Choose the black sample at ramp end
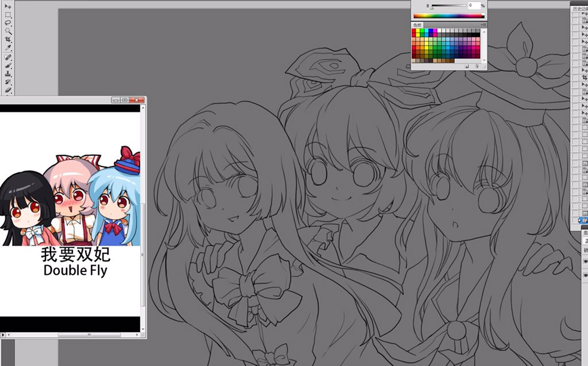Screen dimensions: 588x366 click(483, 17)
